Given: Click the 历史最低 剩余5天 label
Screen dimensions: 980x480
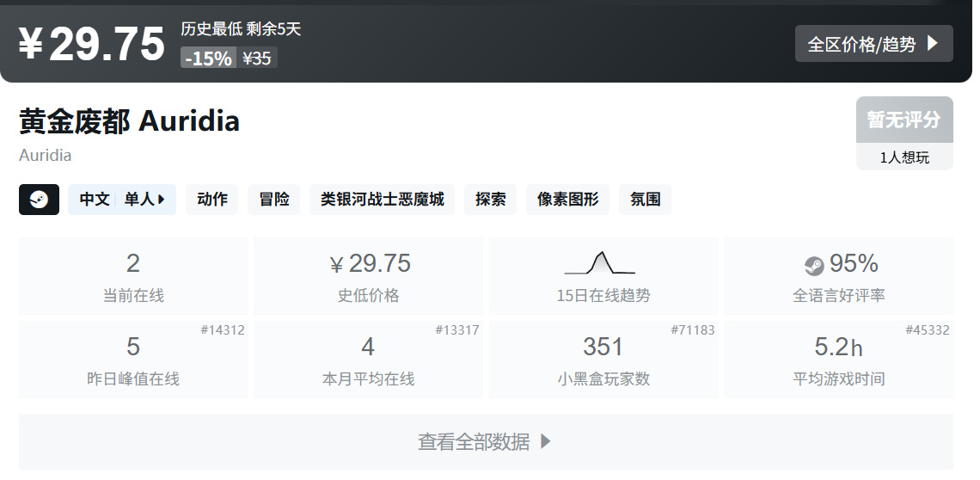Looking at the screenshot, I should click(242, 28).
